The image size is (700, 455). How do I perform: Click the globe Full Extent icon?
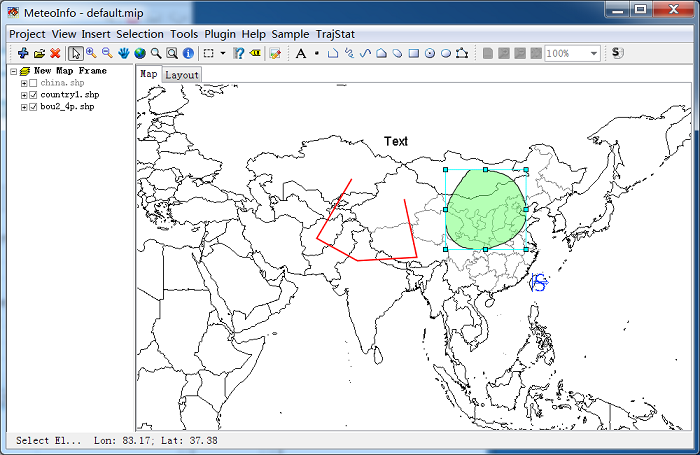pos(140,53)
